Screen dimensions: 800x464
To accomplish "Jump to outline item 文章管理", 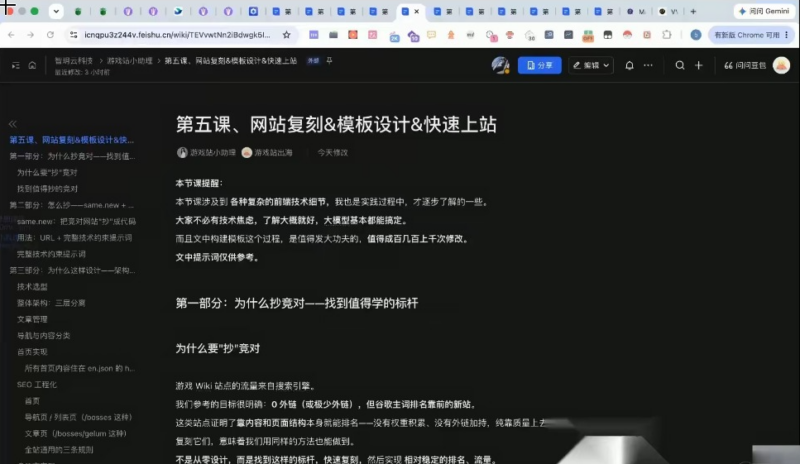I will coord(32,320).
